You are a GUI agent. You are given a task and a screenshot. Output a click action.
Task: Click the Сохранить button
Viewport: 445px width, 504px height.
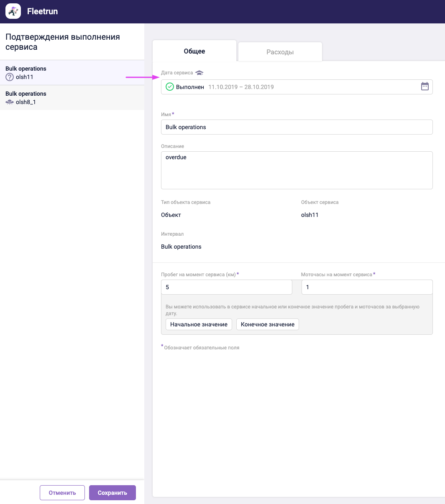click(113, 493)
